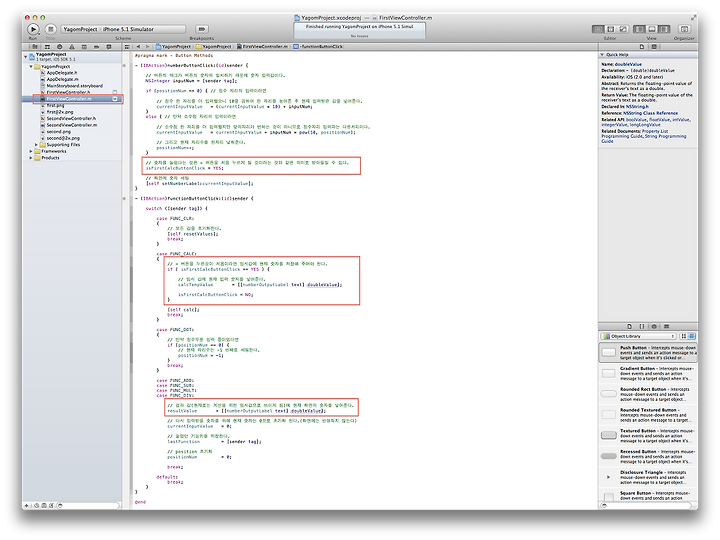This screenshot has height=540, width=720.
Task: Expand the Supporting Files group
Action: [37, 145]
